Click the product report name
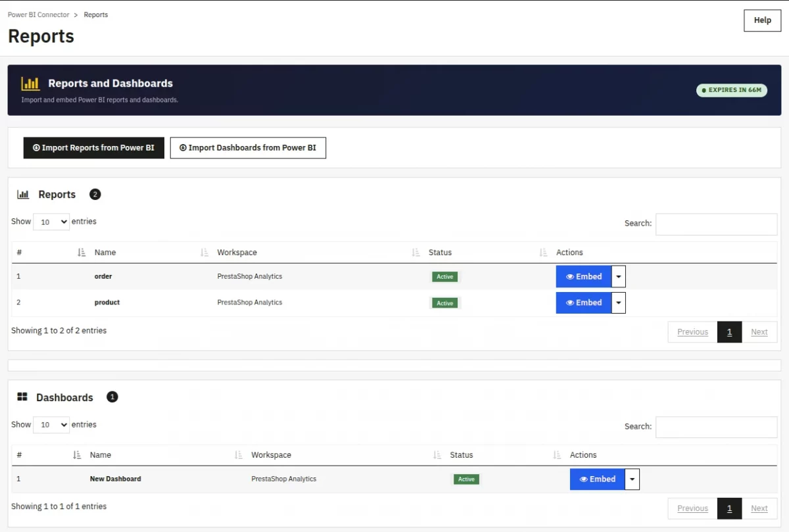The image size is (789, 532). (x=107, y=302)
